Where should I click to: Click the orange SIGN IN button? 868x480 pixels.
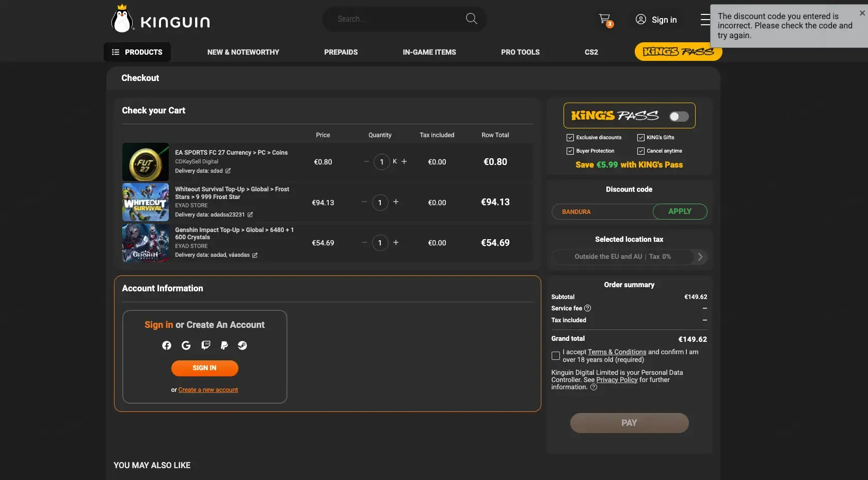(x=205, y=368)
